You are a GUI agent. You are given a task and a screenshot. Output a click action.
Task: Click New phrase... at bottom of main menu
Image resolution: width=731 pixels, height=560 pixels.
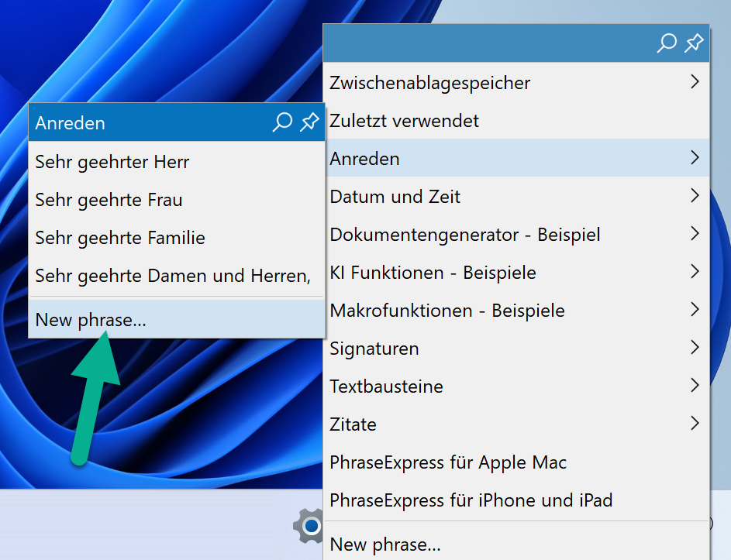click(x=385, y=545)
